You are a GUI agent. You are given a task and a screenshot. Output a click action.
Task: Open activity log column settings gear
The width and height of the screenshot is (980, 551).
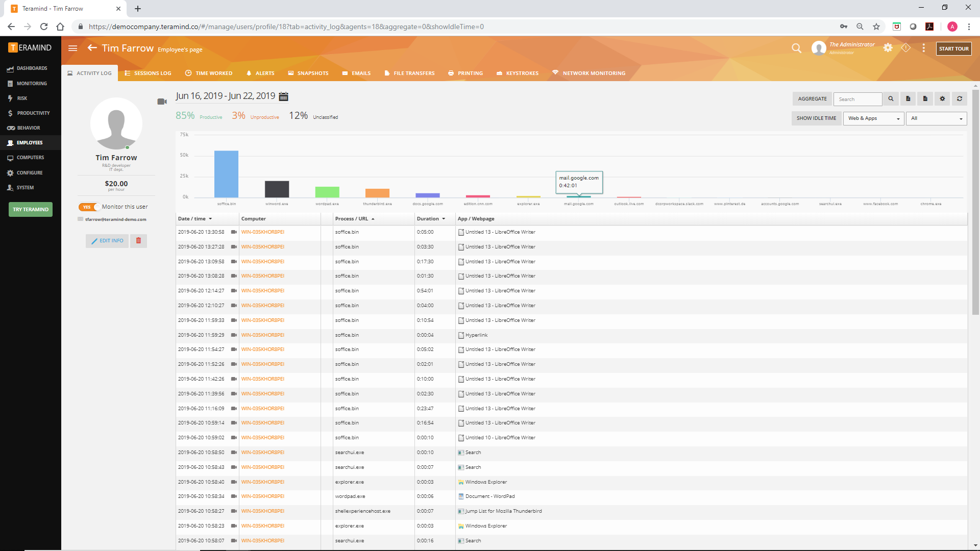point(942,99)
